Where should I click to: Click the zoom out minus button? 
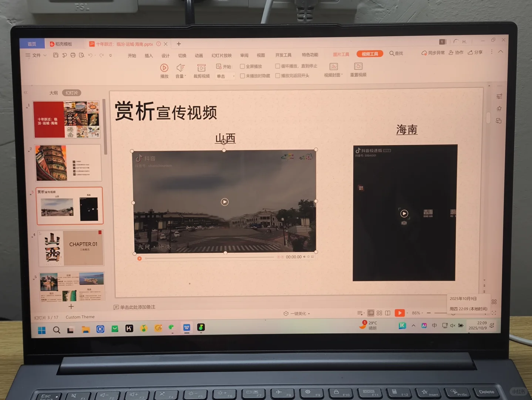click(x=428, y=313)
